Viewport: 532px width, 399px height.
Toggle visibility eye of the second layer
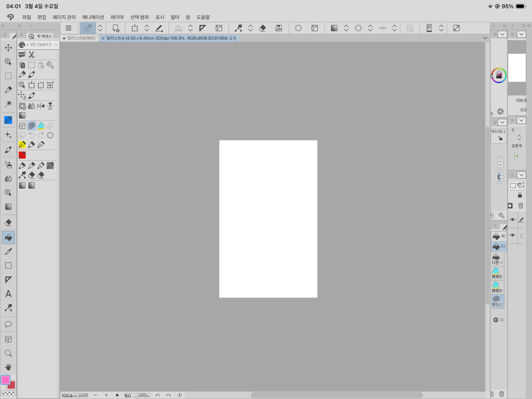pyautogui.click(x=513, y=236)
